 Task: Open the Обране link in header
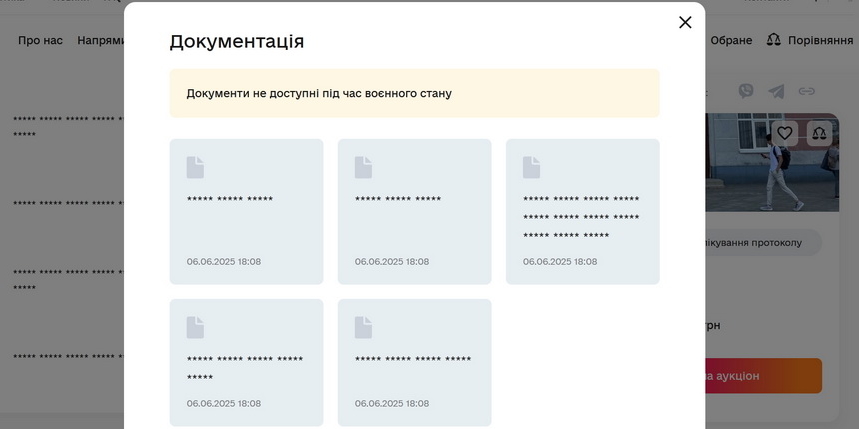731,41
